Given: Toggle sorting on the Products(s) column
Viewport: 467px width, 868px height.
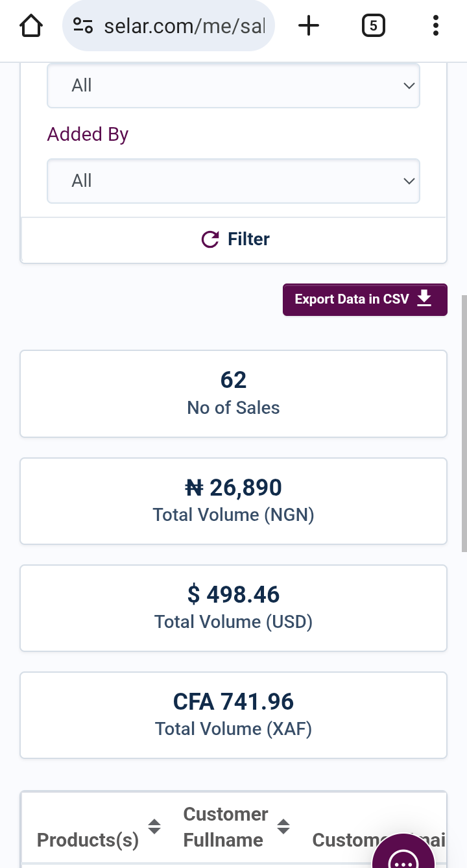Looking at the screenshot, I should pos(154,826).
